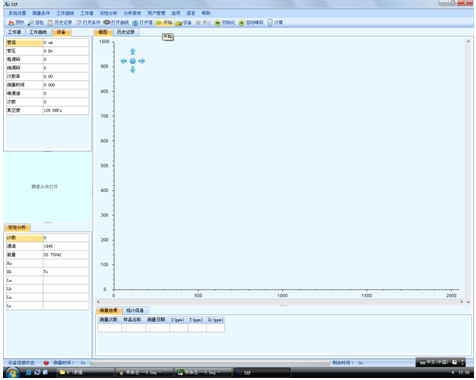Select the 统计信息 tab below the chart
The image size is (476, 380).
tap(135, 311)
